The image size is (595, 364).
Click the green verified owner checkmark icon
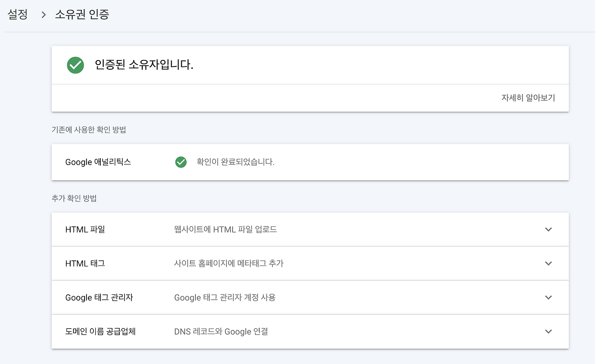click(x=75, y=65)
